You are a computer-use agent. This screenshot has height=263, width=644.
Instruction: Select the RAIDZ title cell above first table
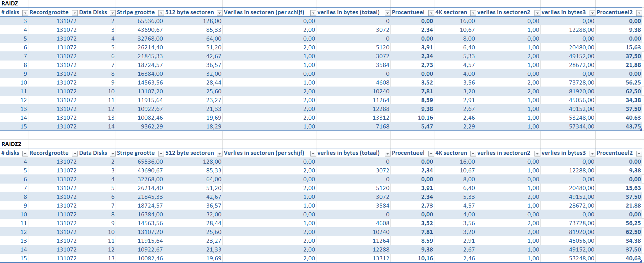[14, 4]
